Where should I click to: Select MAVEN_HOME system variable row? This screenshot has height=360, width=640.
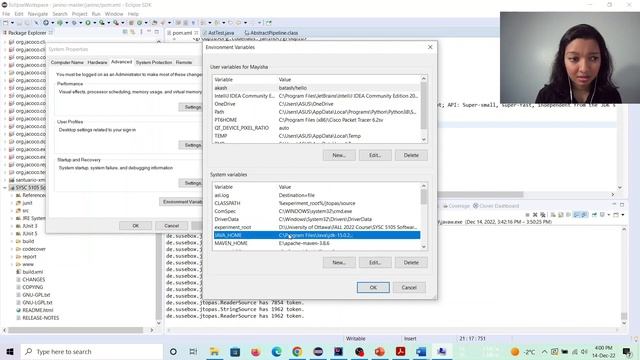point(317,243)
